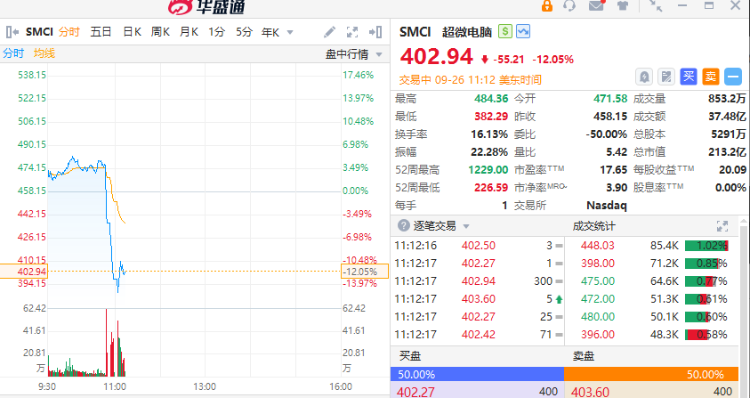The width and height of the screenshot is (750, 398).
Task: Open the note icon beside the bell
Action: (666, 77)
